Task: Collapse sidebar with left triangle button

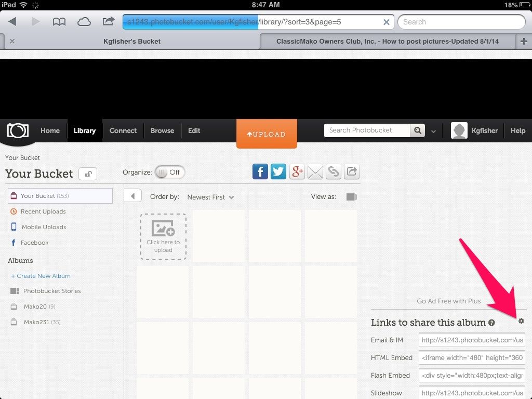Action: pos(132,196)
